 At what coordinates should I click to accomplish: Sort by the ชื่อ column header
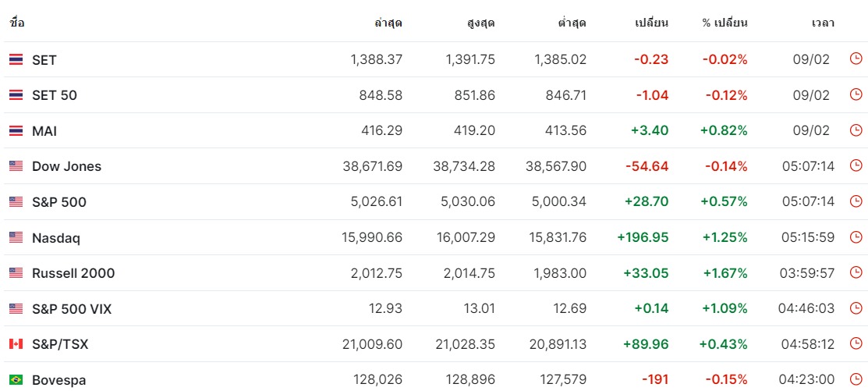click(16, 23)
